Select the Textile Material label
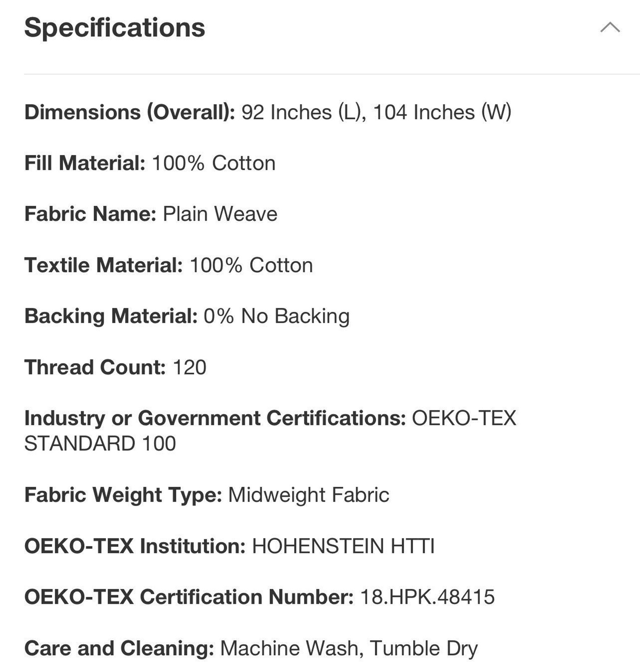The image size is (640, 672). coord(103,265)
